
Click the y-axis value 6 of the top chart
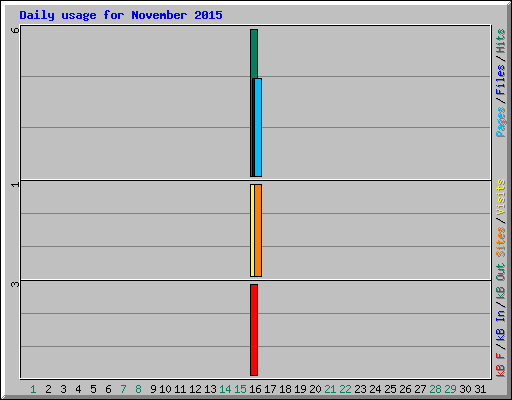coord(15,30)
